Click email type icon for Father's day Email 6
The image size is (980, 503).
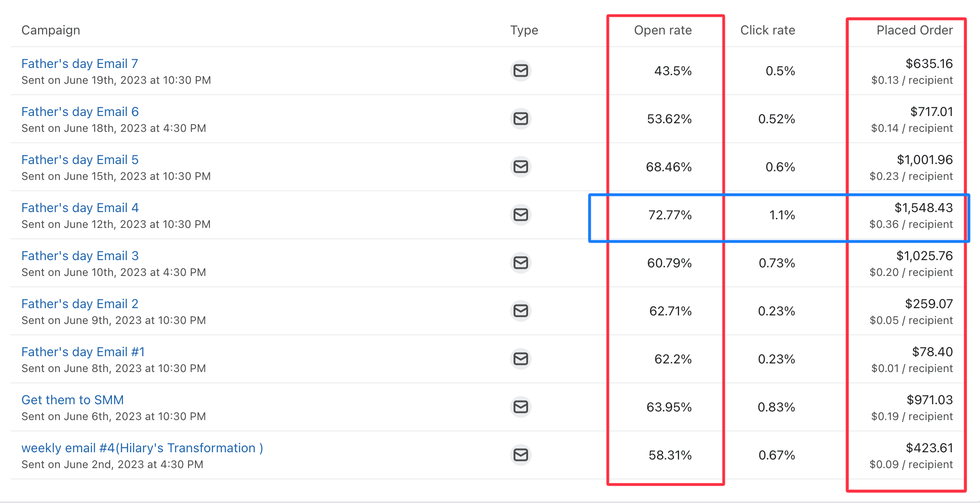521,119
